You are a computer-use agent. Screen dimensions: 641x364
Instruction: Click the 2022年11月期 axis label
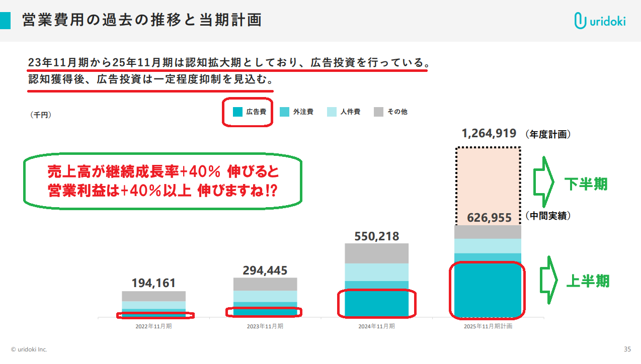[153, 326]
